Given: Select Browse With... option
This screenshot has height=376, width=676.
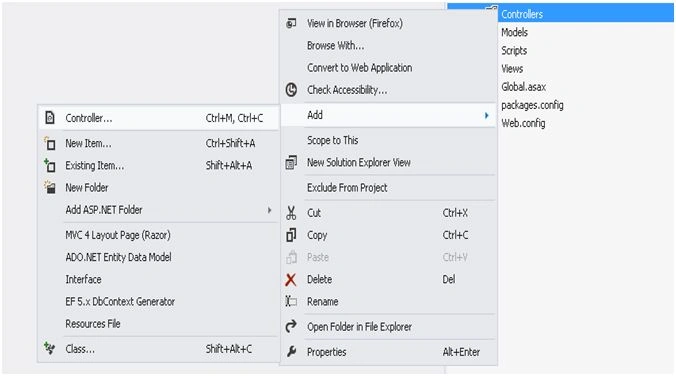Looking at the screenshot, I should coord(388,45).
